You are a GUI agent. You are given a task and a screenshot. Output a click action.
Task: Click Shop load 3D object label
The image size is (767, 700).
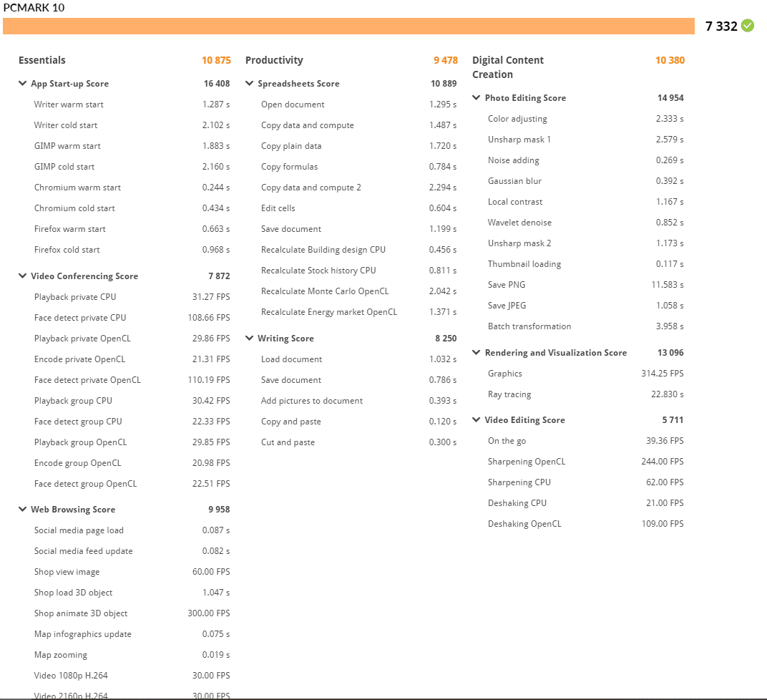pyautogui.click(x=74, y=593)
